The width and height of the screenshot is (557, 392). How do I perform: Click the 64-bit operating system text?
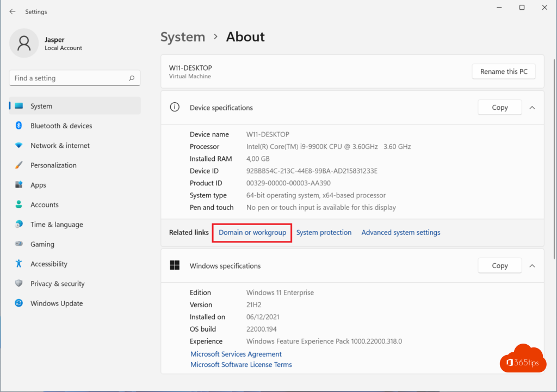[x=316, y=195]
